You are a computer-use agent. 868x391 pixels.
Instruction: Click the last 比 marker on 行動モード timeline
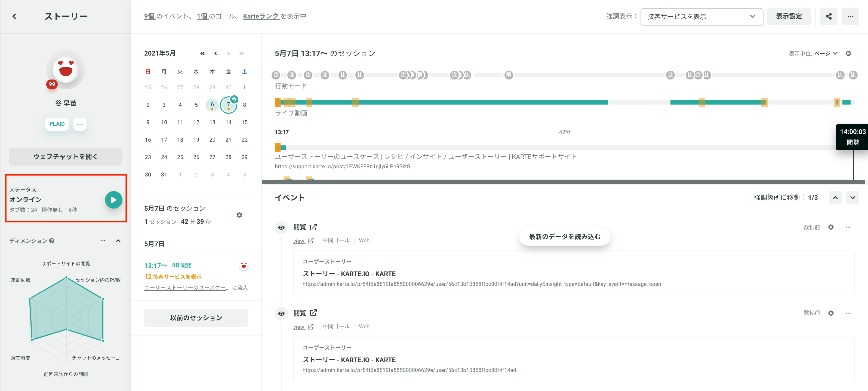853,75
